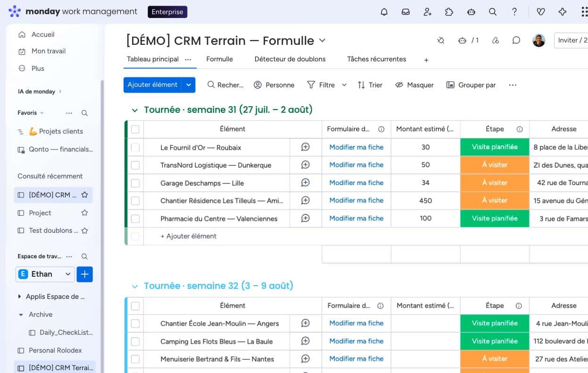Check the Garage Deschamps row checkbox
Image resolution: width=588 pixels, height=373 pixels.
click(x=135, y=183)
